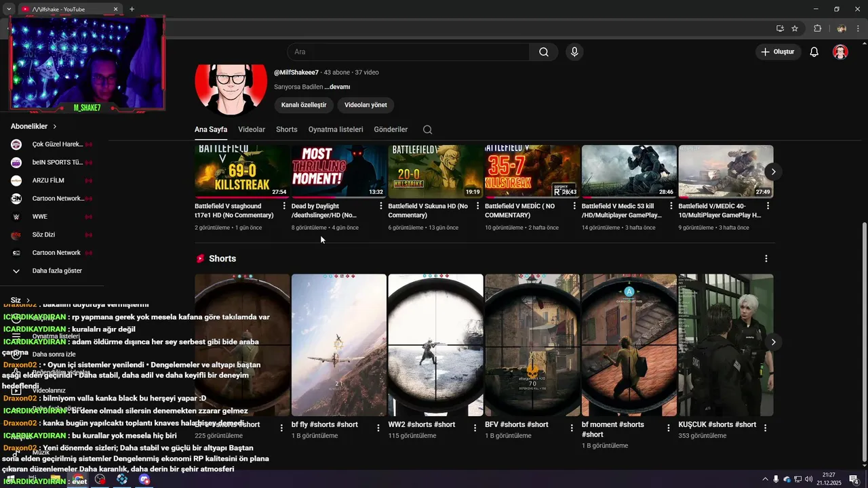Open taskbar clock showing 21:27
The image size is (868, 488).
click(829, 479)
